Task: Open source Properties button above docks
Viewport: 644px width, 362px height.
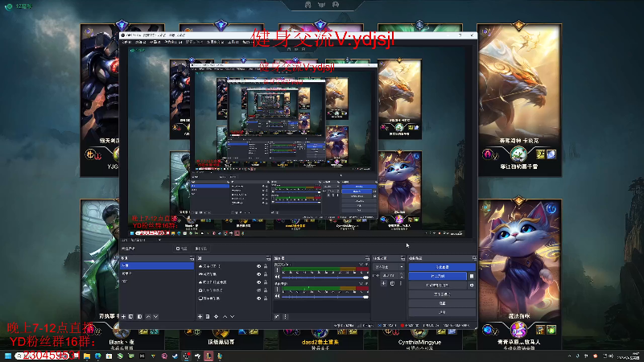Action: pyautogui.click(x=182, y=249)
